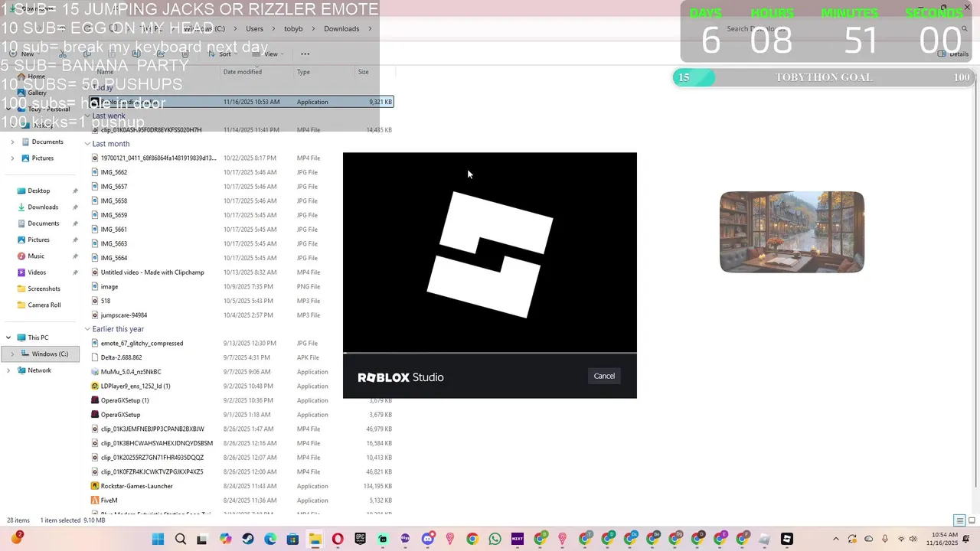Image resolution: width=980 pixels, height=551 pixels.
Task: Click OperaGXSetup (1) file icon
Action: [x=95, y=400]
